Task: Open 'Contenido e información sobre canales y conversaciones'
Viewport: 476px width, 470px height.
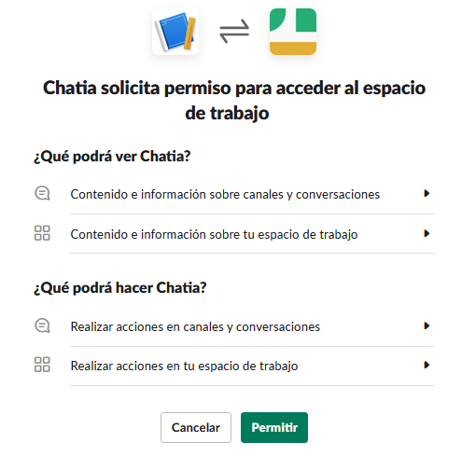Action: (x=234, y=194)
